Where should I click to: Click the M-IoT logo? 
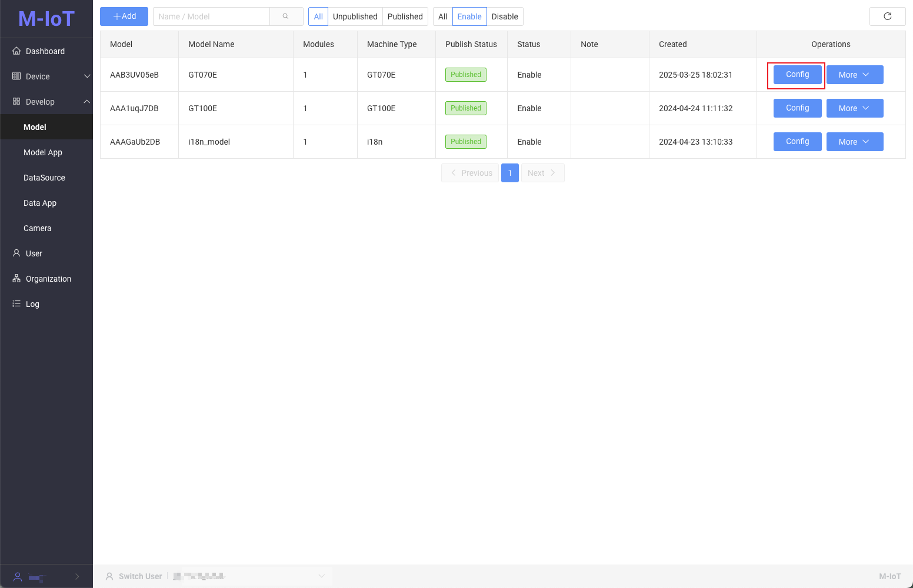click(x=46, y=19)
